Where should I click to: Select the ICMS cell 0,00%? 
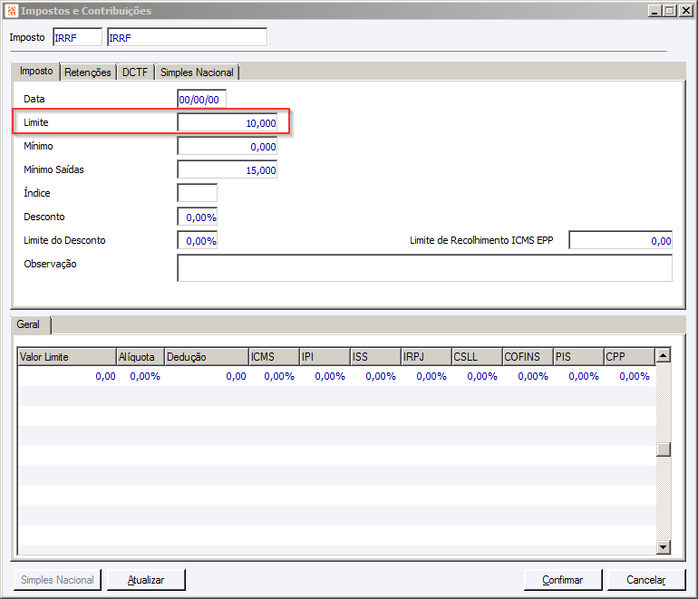[274, 376]
